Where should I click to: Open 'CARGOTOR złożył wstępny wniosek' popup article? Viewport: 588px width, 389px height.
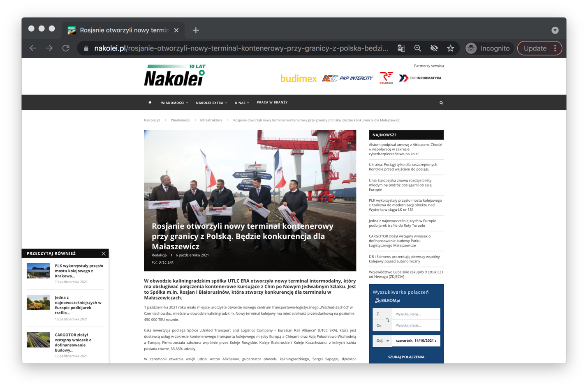coord(73,343)
